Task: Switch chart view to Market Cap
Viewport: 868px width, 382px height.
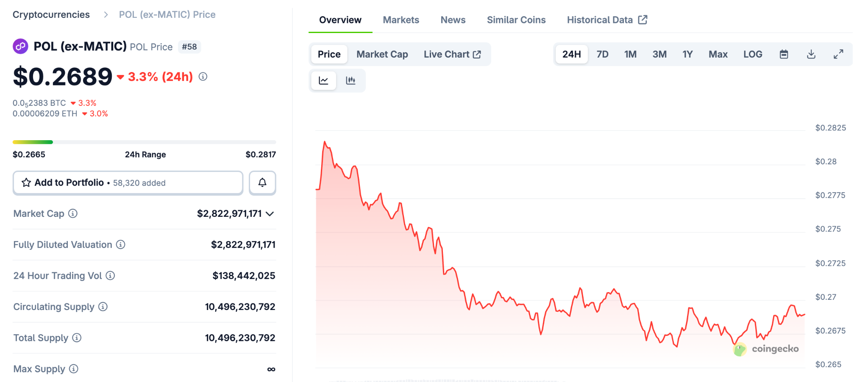Action: [382, 54]
